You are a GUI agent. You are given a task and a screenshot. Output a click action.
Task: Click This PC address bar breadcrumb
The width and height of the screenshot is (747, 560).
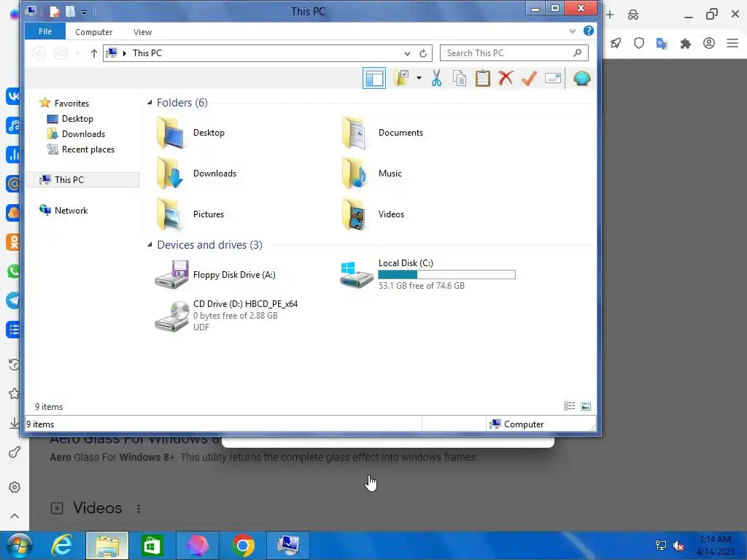(x=147, y=52)
